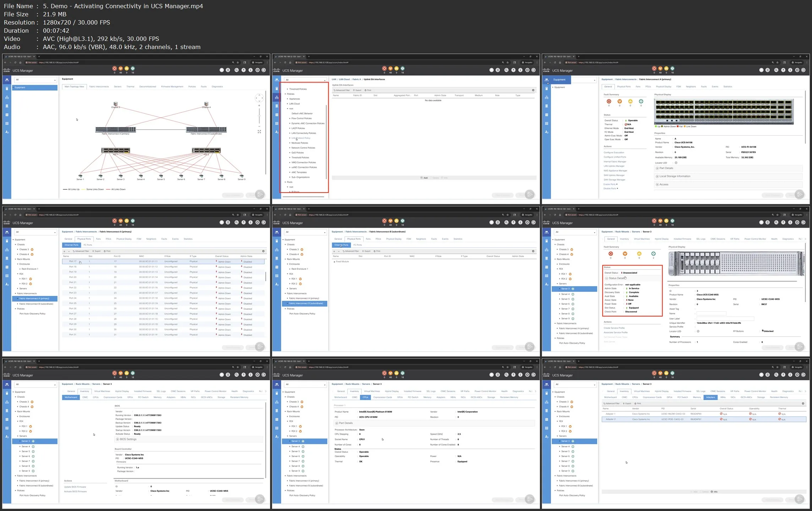This screenshot has width=812, height=511.
Task: Click Add button below Uplink Eth Interfaces table
Action: [424, 178]
